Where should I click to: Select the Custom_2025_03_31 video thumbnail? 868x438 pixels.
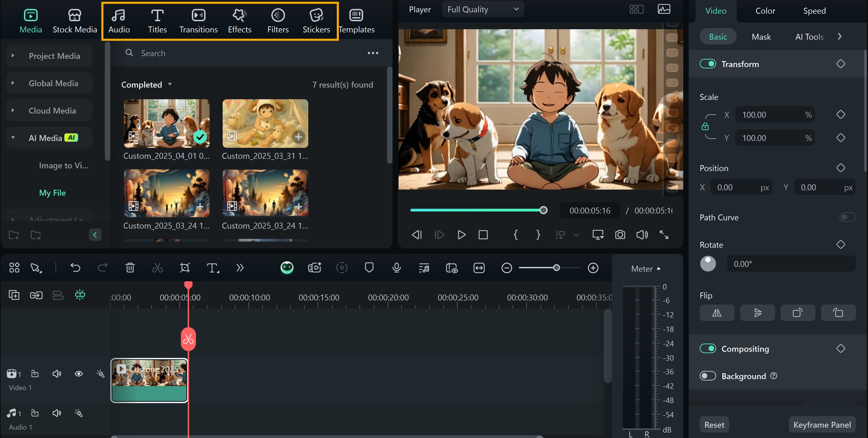265,123
